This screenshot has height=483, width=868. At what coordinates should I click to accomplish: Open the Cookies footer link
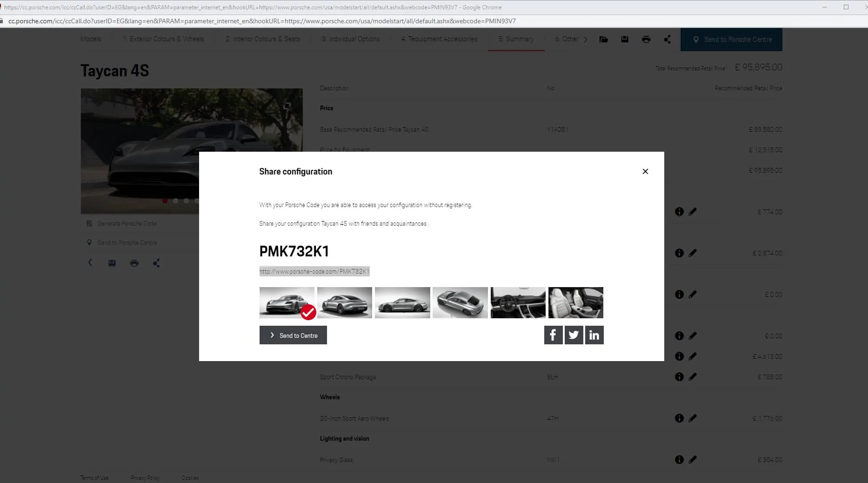[190, 478]
